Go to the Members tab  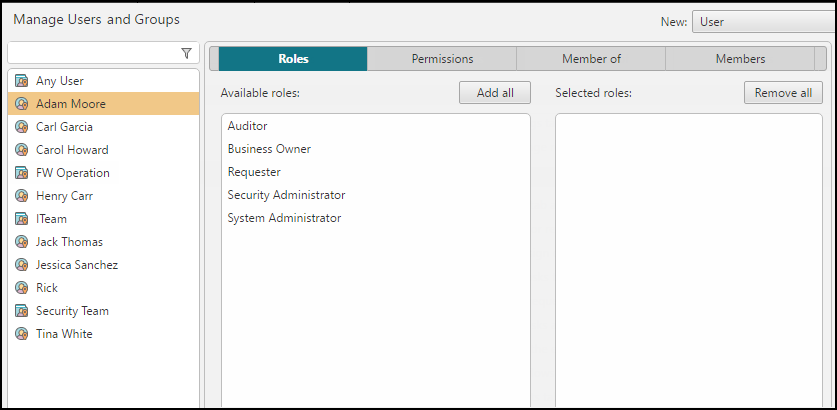740,59
